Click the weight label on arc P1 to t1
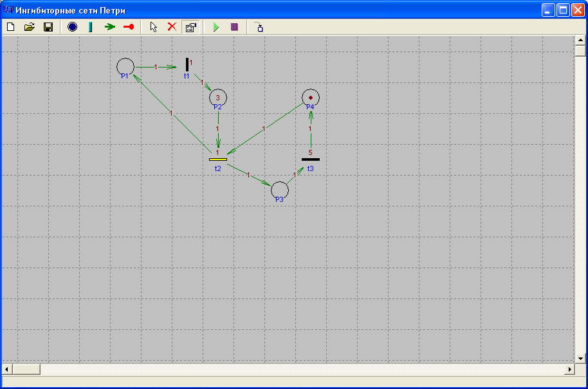This screenshot has width=588, height=389. (x=156, y=67)
